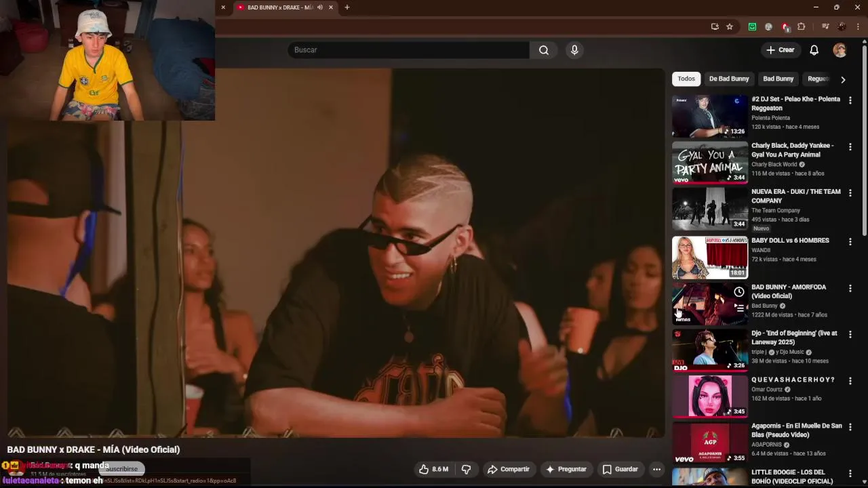
Task: Open options for NUEVA ERA - DUKI video
Action: [850, 192]
